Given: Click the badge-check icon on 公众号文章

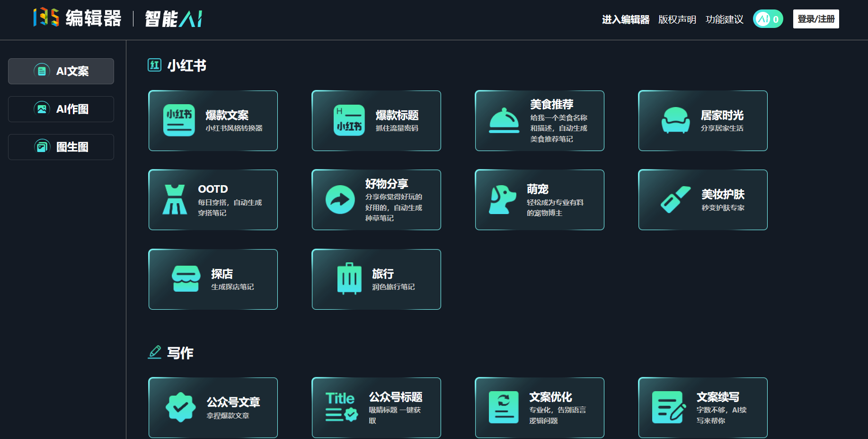Looking at the screenshot, I should click(x=181, y=407).
